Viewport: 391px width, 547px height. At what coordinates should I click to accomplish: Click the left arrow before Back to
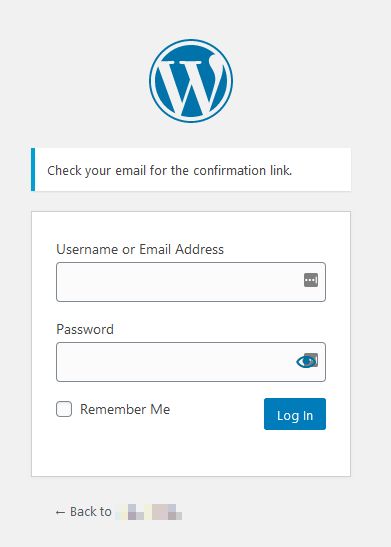tap(60, 512)
